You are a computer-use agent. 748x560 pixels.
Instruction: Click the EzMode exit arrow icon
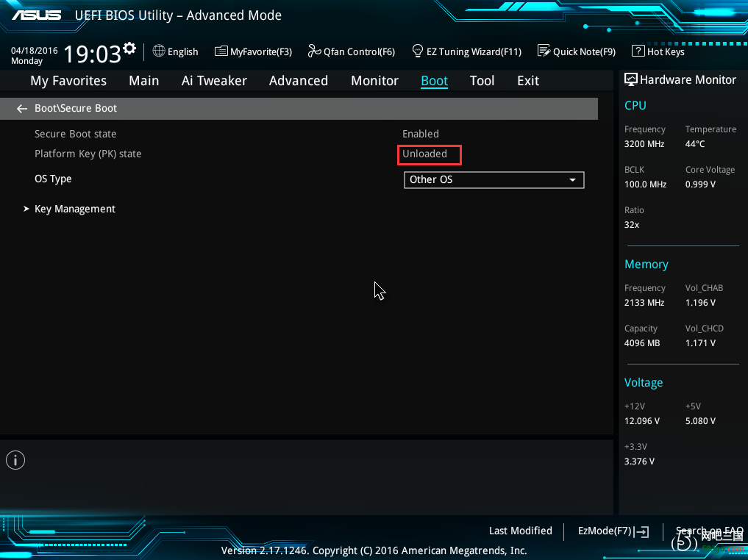pyautogui.click(x=642, y=531)
